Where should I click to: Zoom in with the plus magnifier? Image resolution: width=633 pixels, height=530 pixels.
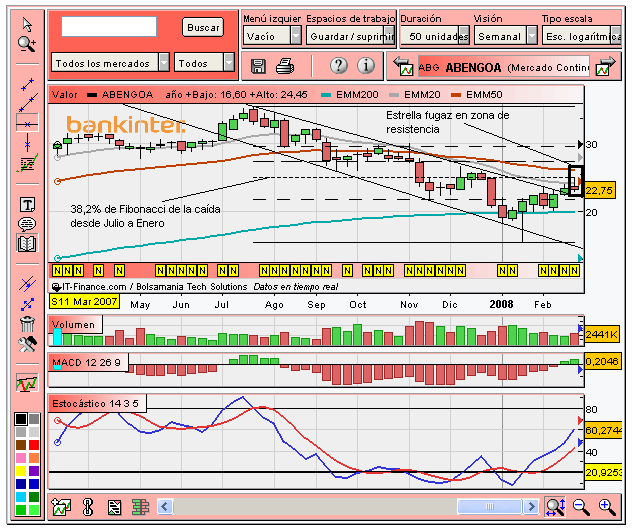coord(607,507)
